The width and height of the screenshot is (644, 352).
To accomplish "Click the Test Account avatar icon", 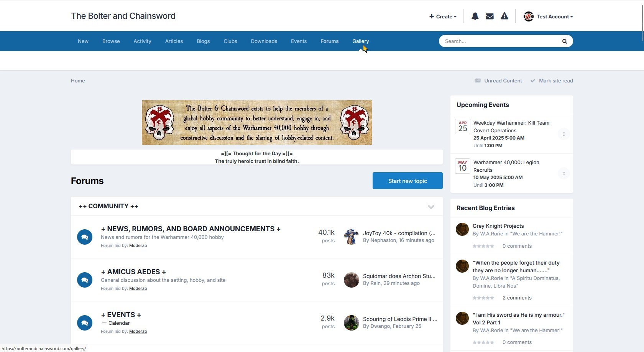I will point(529,16).
